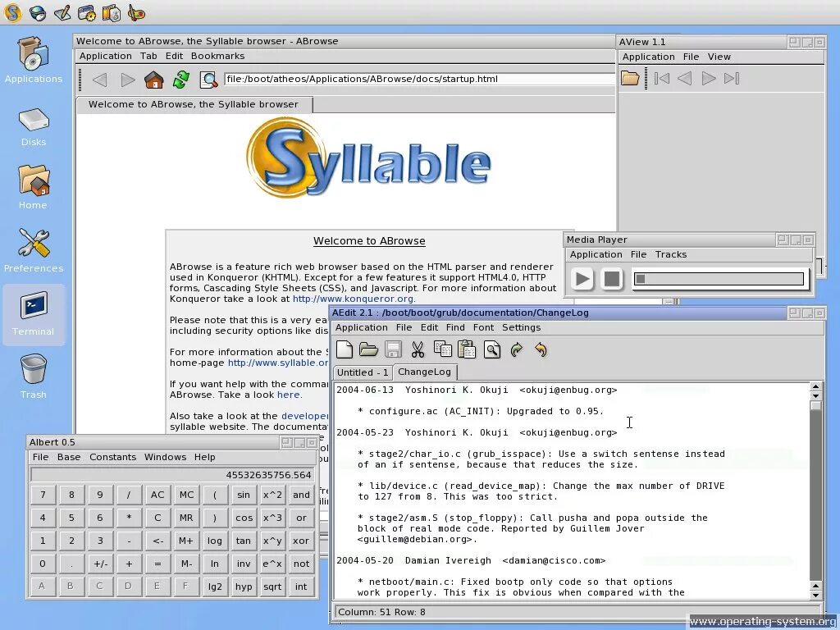Viewport: 840px width, 630px height.
Task: Find icon in AEdit toolbar
Action: [x=492, y=349]
